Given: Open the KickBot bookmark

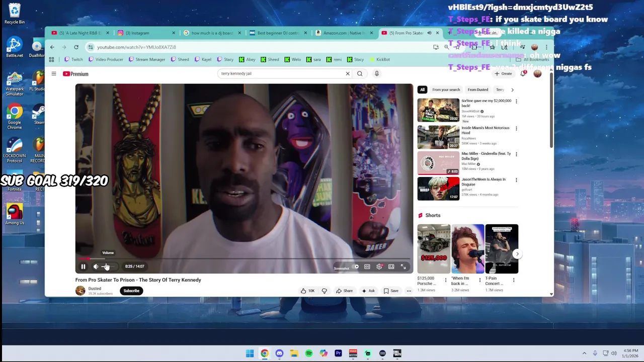Looking at the screenshot, I should (380, 59).
